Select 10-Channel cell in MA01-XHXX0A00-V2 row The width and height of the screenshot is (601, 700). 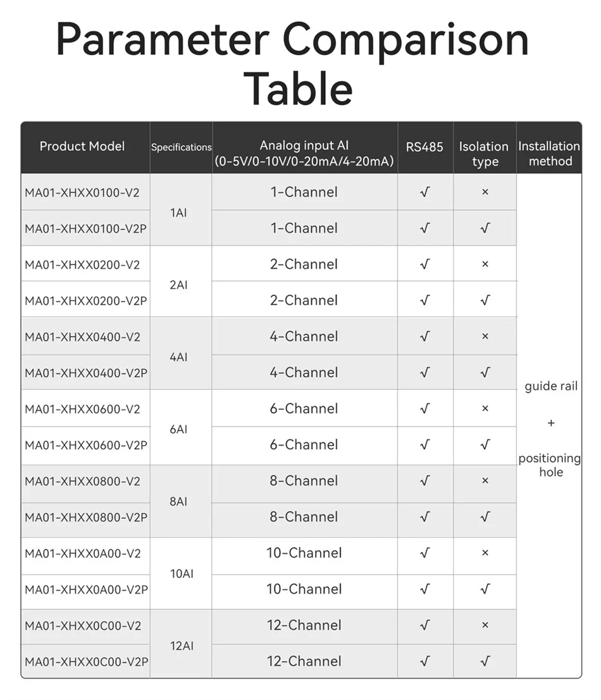(304, 553)
